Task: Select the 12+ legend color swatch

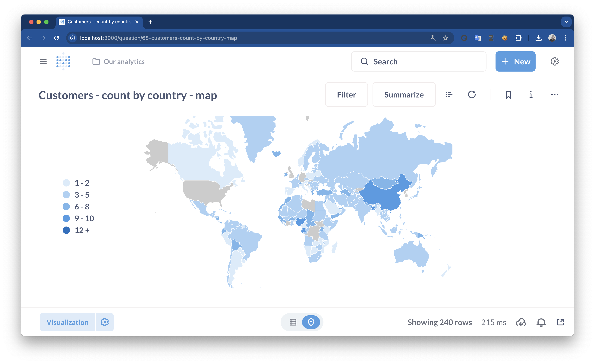Action: click(x=66, y=230)
